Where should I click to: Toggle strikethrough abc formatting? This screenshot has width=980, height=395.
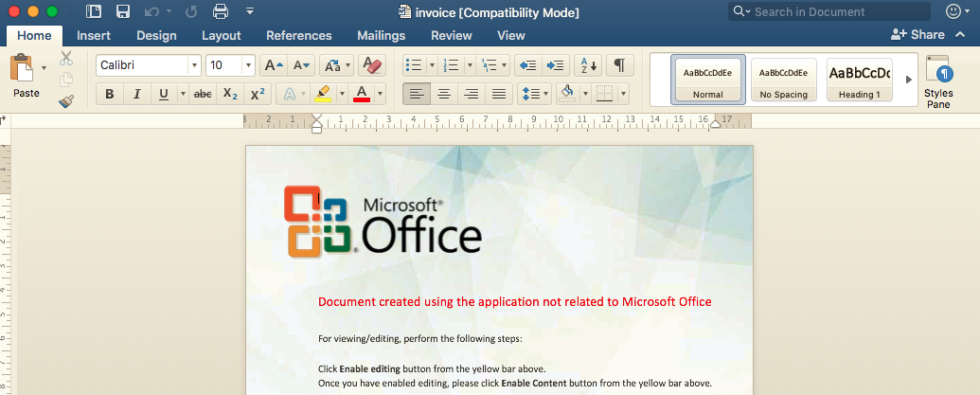pyautogui.click(x=203, y=95)
